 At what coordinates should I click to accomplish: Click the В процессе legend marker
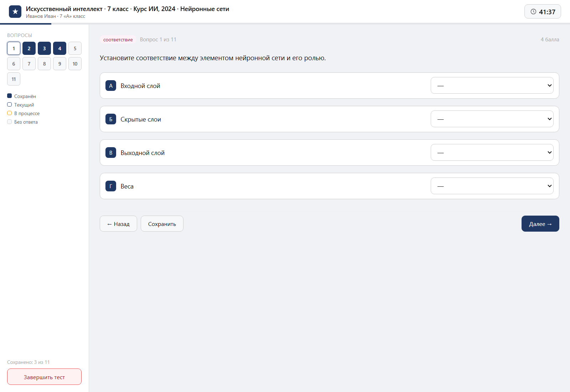pyautogui.click(x=10, y=113)
